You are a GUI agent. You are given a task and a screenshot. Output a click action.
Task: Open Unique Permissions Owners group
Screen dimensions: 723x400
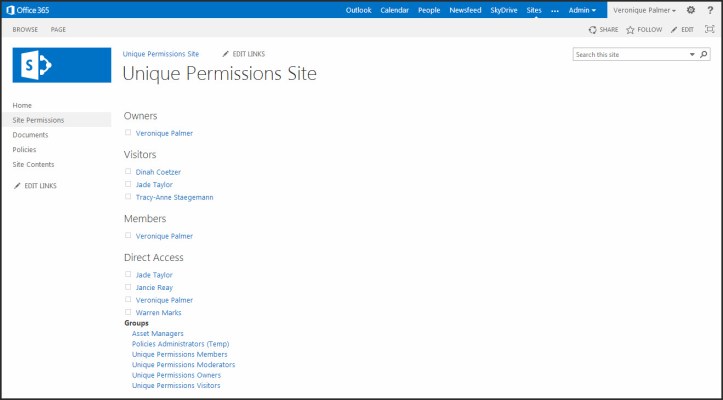[177, 375]
